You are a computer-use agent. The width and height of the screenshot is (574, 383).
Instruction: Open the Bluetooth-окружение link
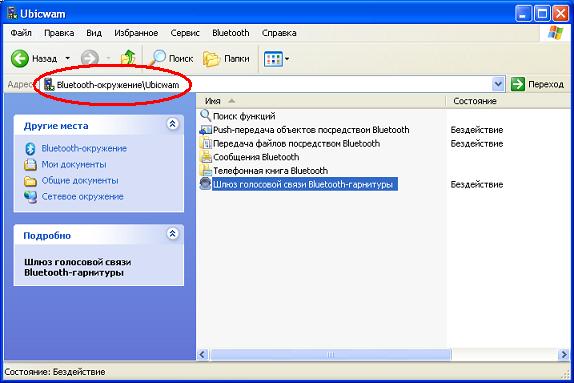pos(84,148)
